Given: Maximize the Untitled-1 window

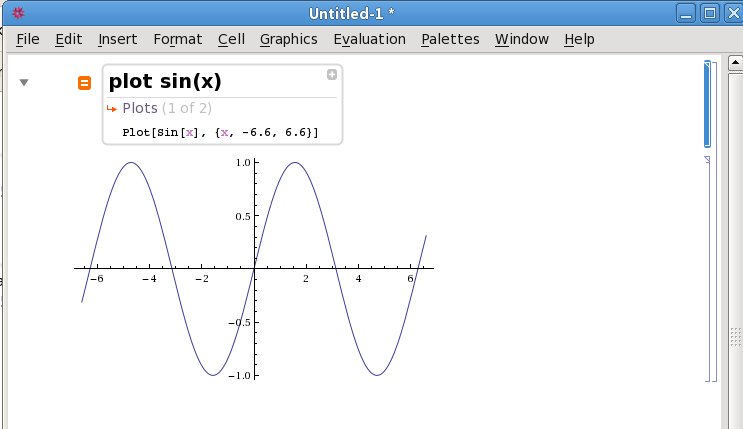Looking at the screenshot, I should click(710, 13).
